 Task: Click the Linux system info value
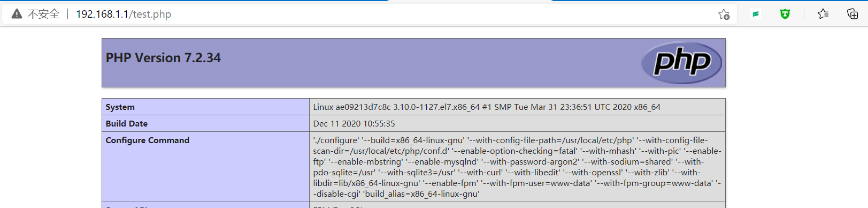coord(487,107)
